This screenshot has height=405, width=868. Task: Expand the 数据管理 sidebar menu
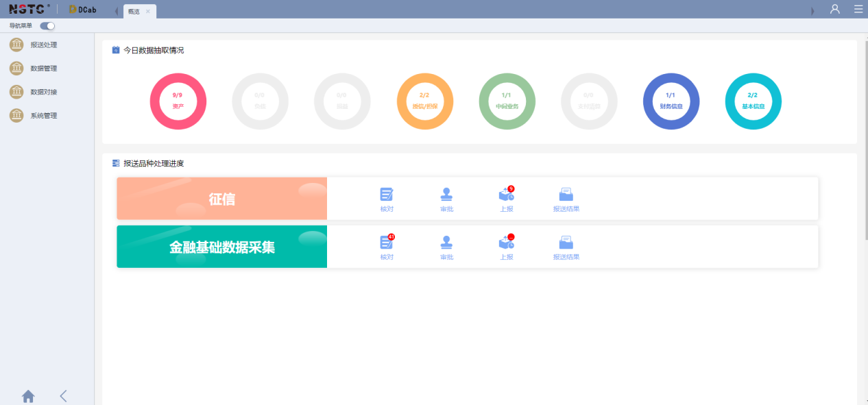click(x=43, y=69)
